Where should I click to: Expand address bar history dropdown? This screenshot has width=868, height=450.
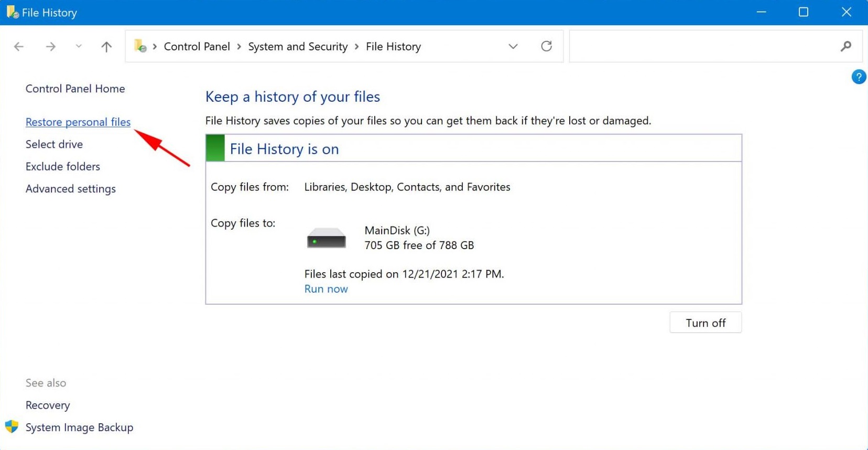[513, 46]
